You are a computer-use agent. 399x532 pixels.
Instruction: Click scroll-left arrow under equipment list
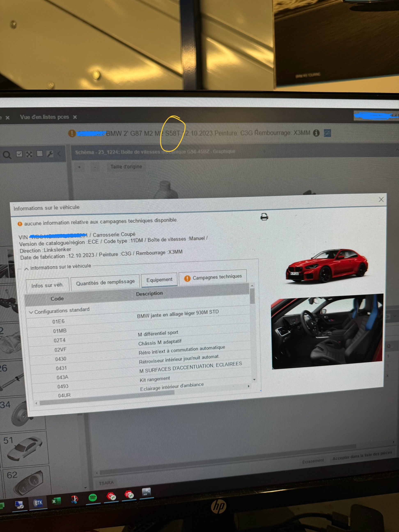coord(36,403)
